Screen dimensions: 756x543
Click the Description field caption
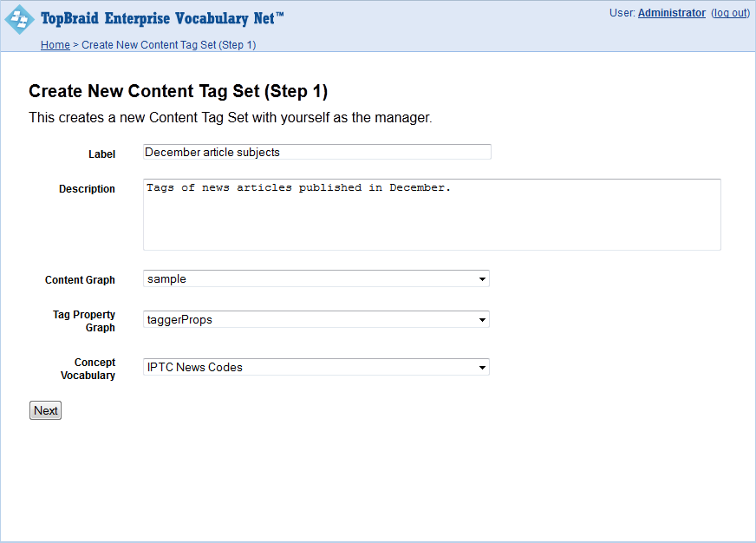click(87, 189)
